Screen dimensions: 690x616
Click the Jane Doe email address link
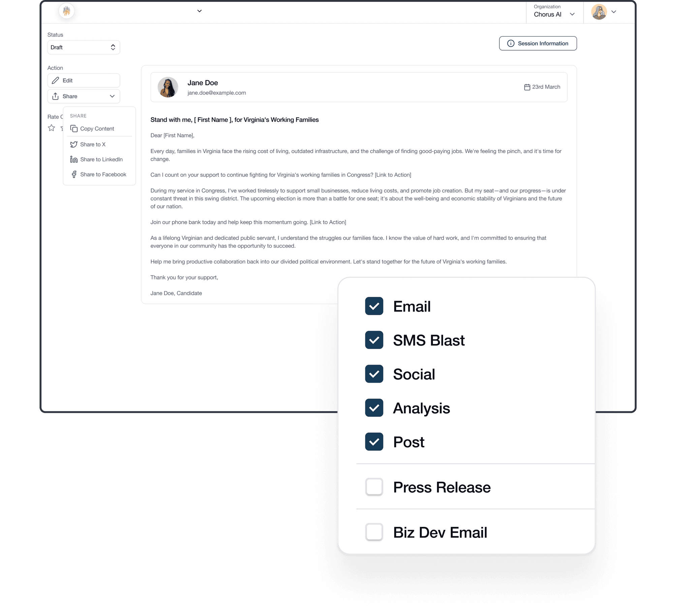pyautogui.click(x=217, y=93)
